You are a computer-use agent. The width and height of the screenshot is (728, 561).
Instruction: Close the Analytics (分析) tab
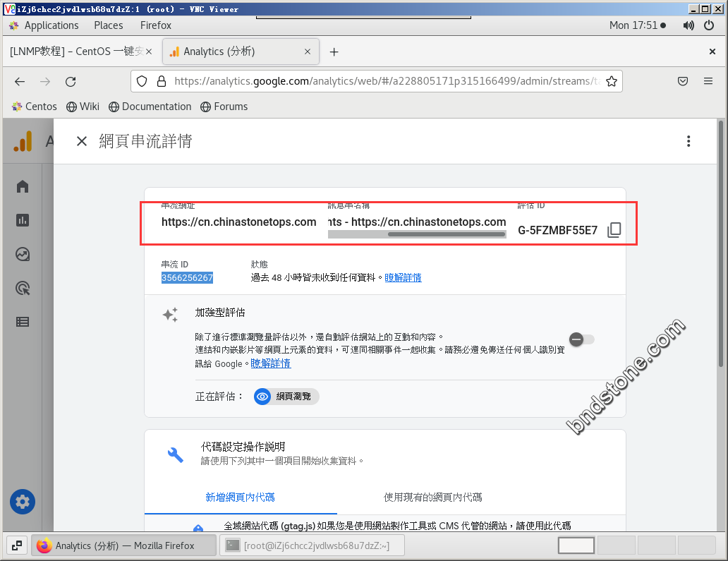click(308, 52)
